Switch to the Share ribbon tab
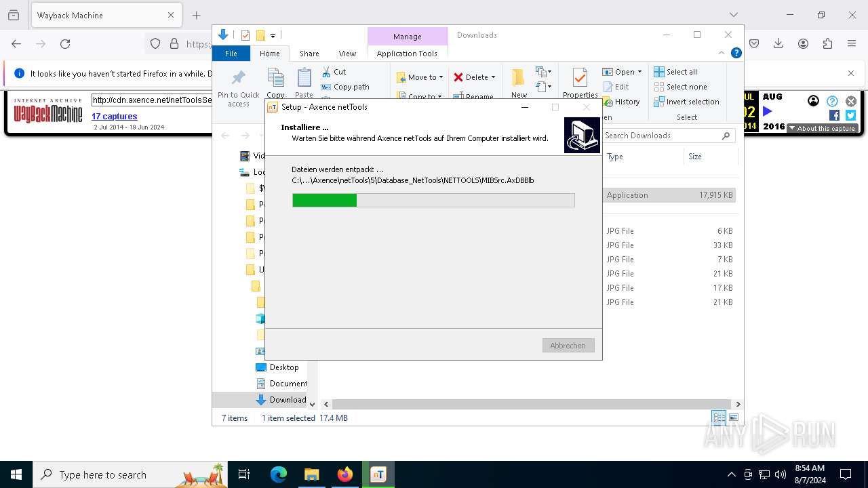 click(x=309, y=54)
